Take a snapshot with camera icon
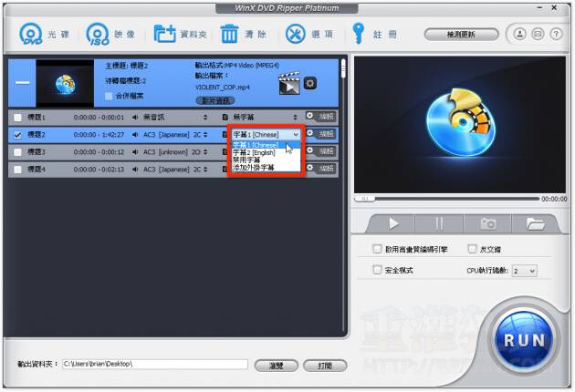This screenshot has width=575, height=392. pyautogui.click(x=487, y=223)
